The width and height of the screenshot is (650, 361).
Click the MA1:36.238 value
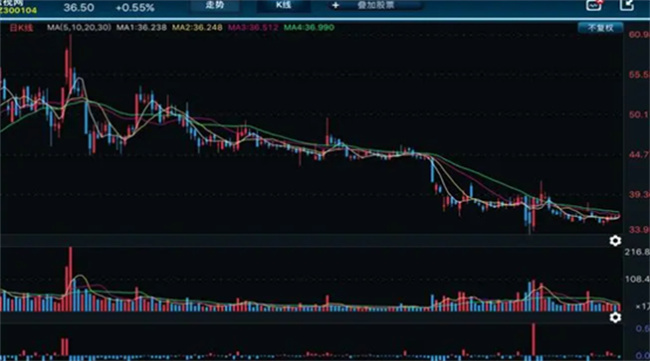pyautogui.click(x=141, y=27)
